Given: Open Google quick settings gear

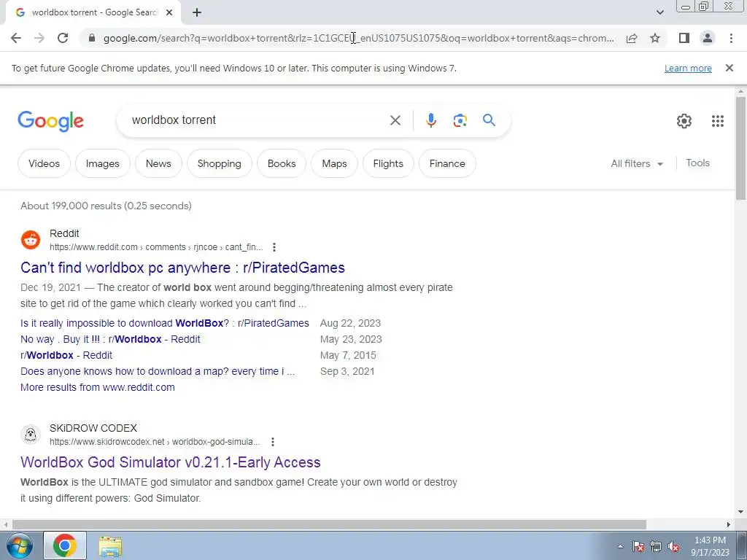Looking at the screenshot, I should [x=684, y=121].
